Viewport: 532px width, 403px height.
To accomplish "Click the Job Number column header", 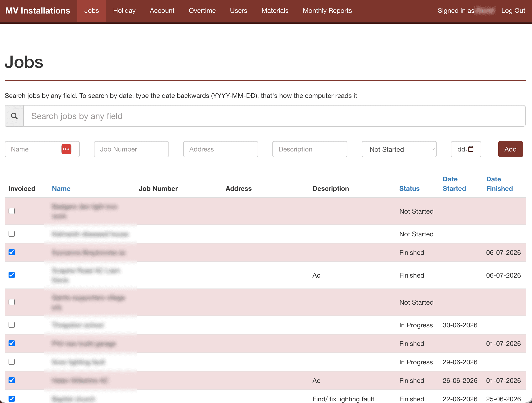I will pos(158,189).
